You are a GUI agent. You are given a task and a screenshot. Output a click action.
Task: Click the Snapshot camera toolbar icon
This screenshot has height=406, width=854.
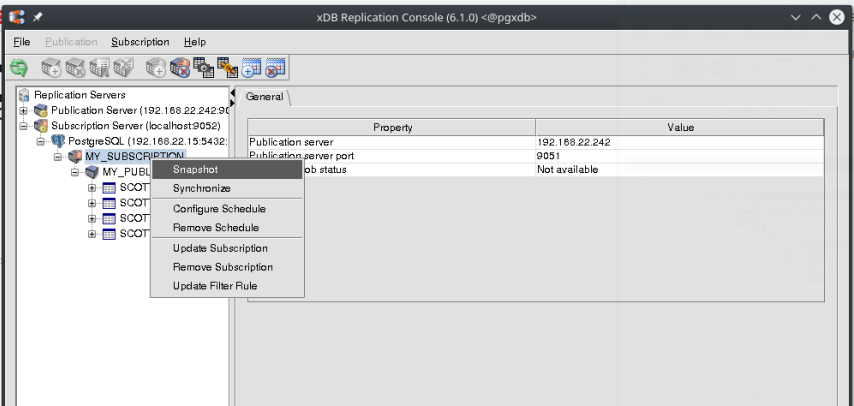pos(203,68)
